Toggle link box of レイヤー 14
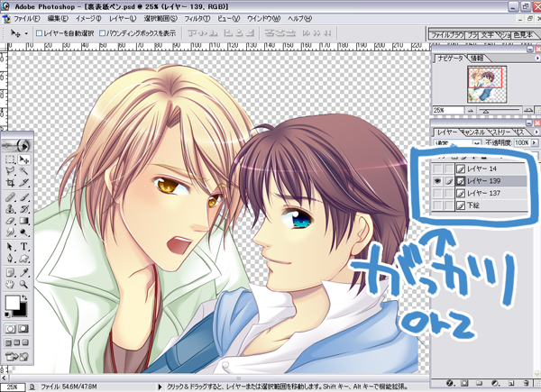 click(x=448, y=169)
